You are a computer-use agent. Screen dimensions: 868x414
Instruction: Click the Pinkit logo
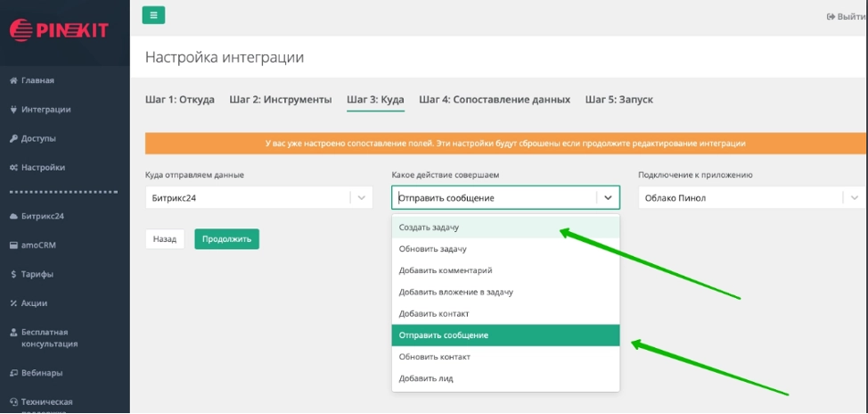tap(59, 30)
